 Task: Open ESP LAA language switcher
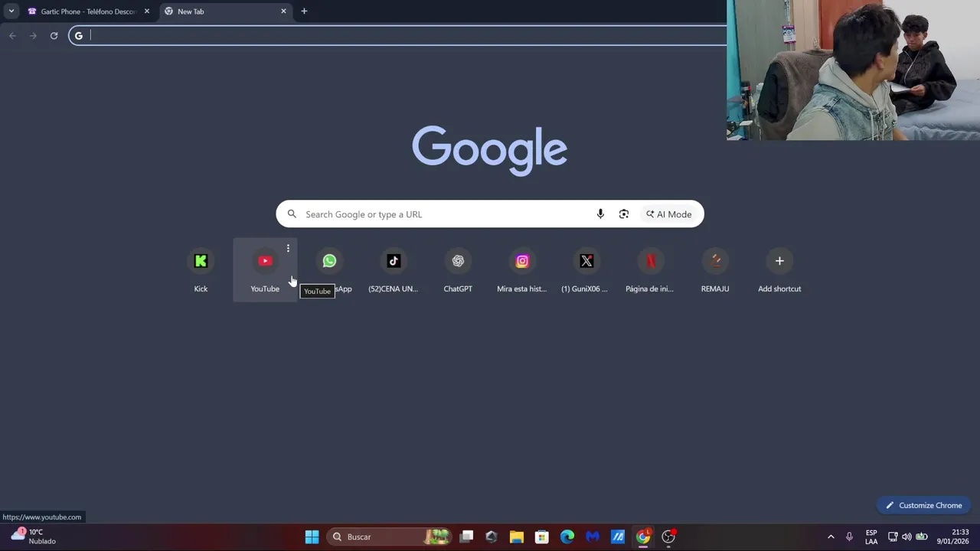point(871,536)
